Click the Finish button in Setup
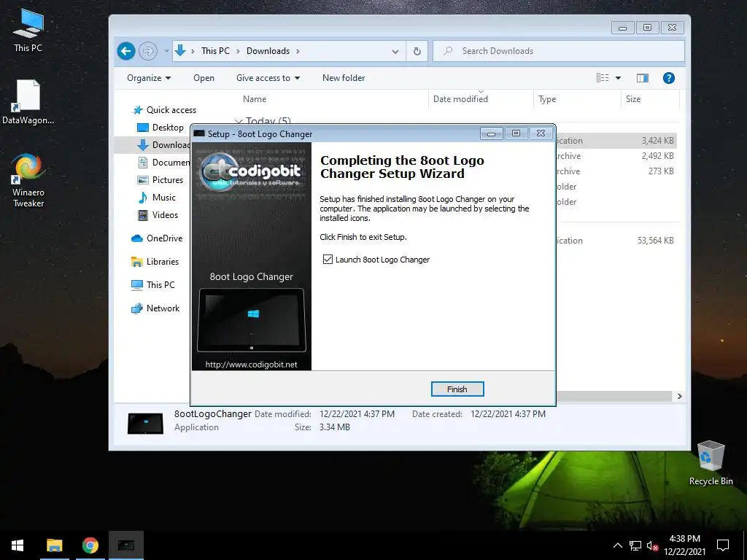 pyautogui.click(x=457, y=389)
